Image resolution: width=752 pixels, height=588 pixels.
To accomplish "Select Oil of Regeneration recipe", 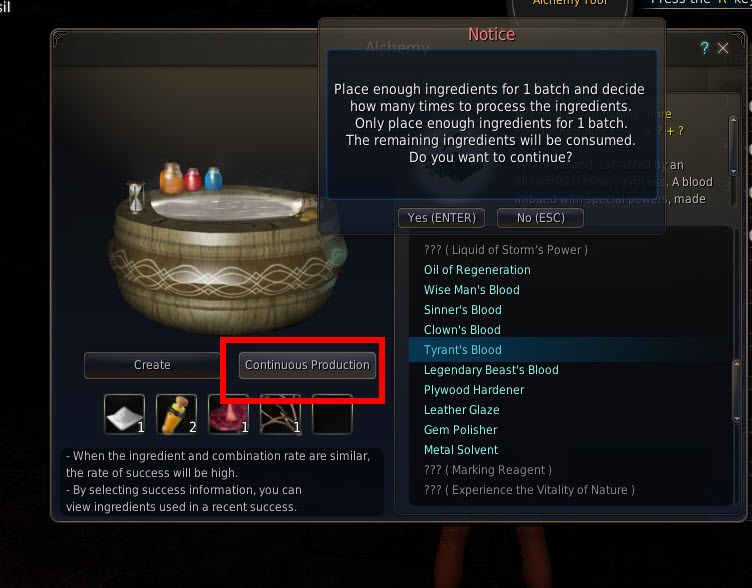I will click(x=477, y=270).
